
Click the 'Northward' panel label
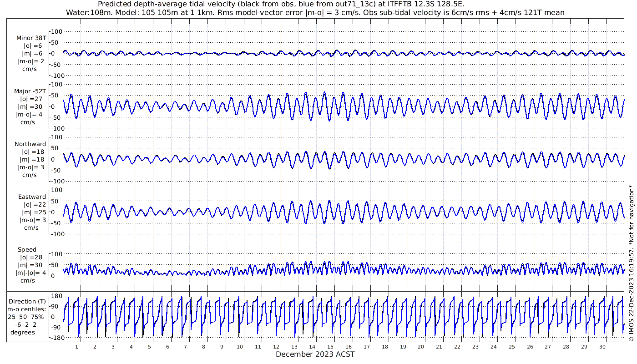[x=30, y=144]
